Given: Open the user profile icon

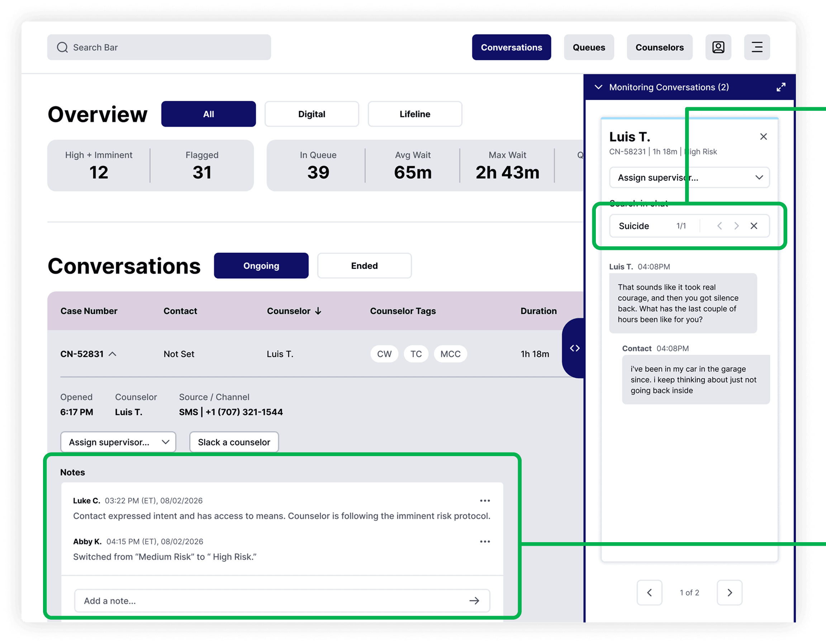Looking at the screenshot, I should click(718, 47).
